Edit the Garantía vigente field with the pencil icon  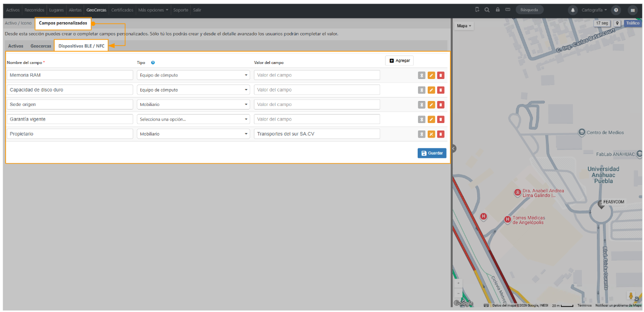tap(431, 119)
